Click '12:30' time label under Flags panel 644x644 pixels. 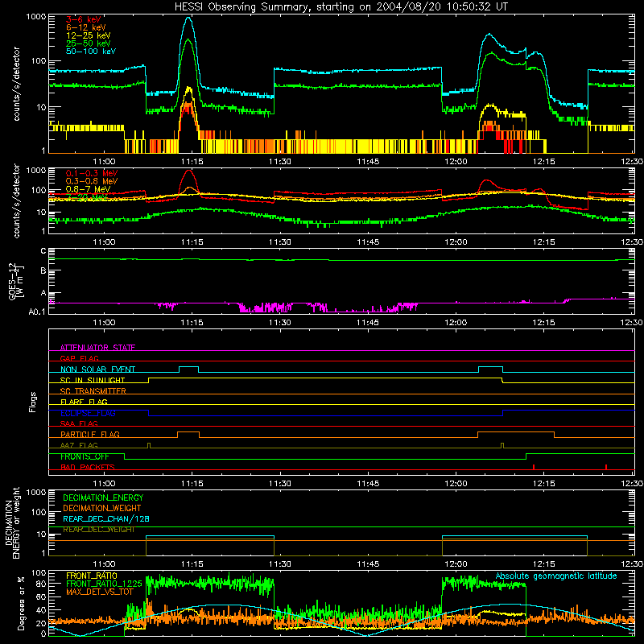point(633,484)
